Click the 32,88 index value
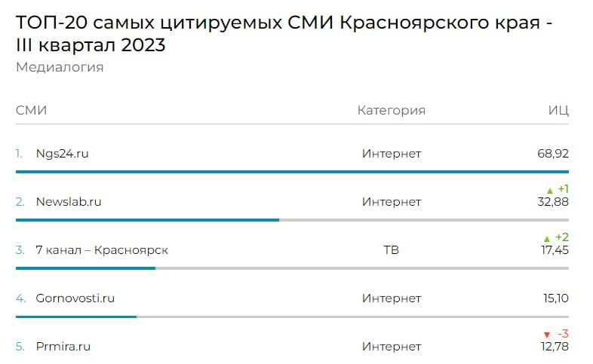Image resolution: width=593 pixels, height=364 pixels. pos(553,202)
